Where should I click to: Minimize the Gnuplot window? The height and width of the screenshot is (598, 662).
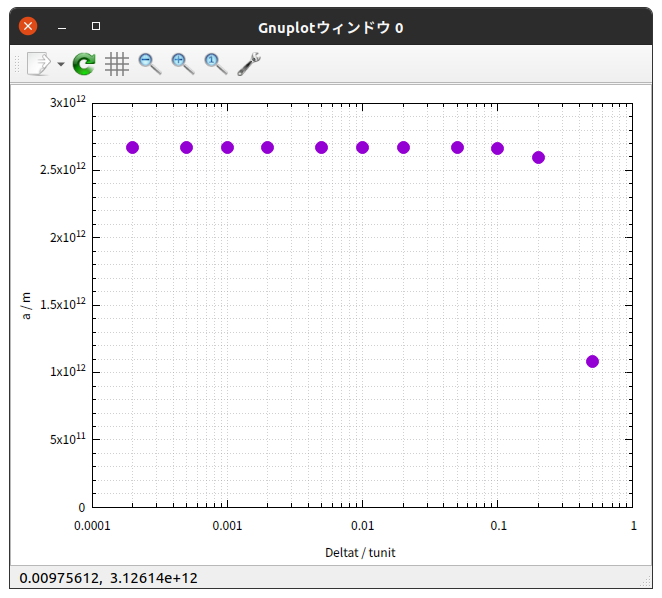click(x=62, y=28)
